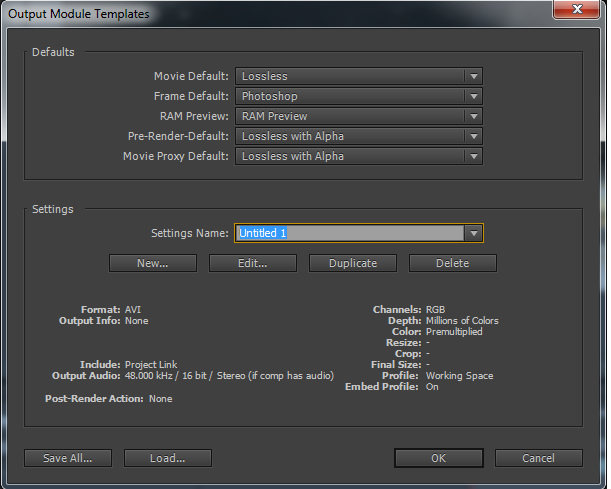
Task: Open the Pre-Render-Default dropdown
Action: click(x=358, y=136)
